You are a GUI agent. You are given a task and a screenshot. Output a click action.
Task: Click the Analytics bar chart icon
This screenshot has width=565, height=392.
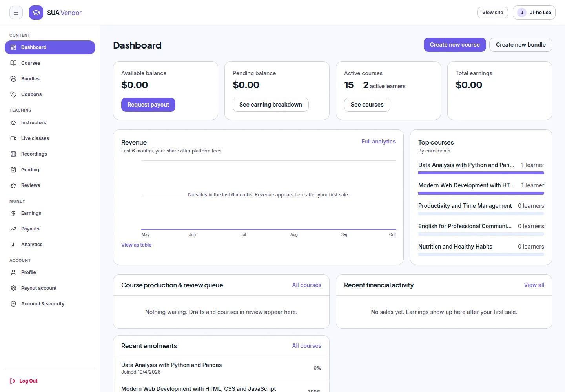click(x=13, y=245)
